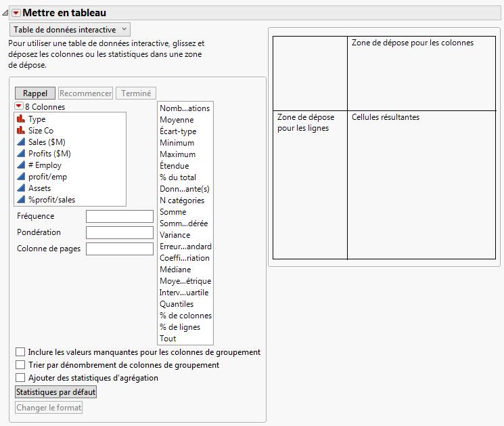The image size is (504, 426).
Task: Open the red triangle menu for 8 Colonnes
Action: click(x=18, y=106)
